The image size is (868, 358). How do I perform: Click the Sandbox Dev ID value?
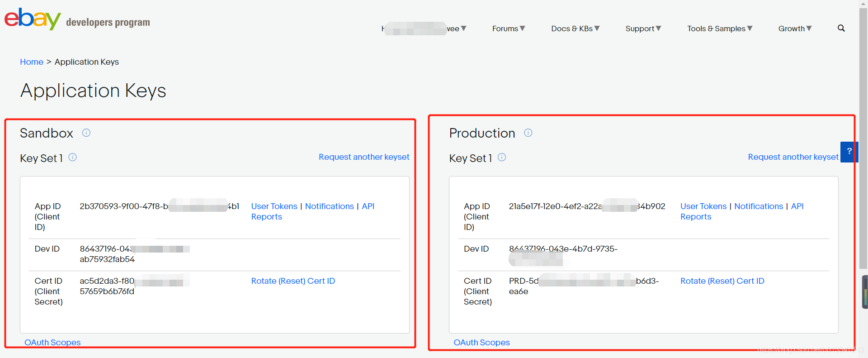[x=135, y=254]
